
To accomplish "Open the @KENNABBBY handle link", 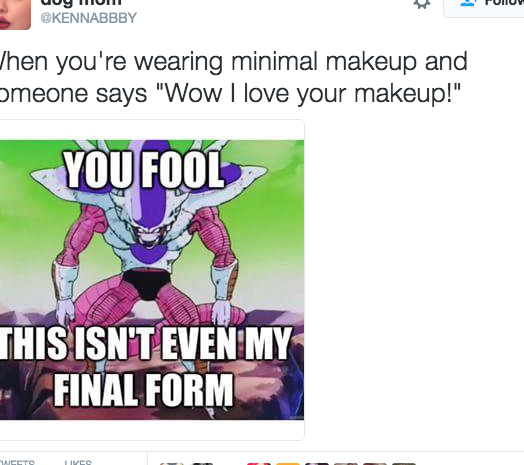I will coord(89,18).
